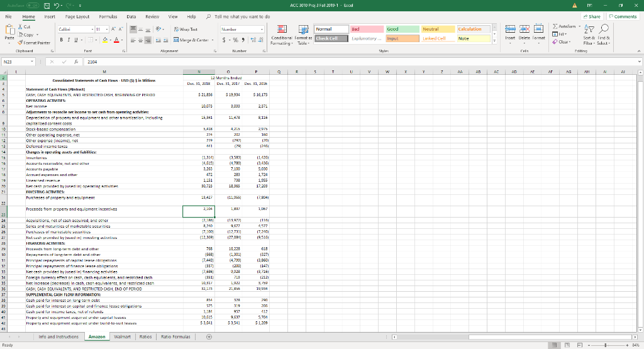This screenshot has height=349, width=644.
Task: Open Find & Select magnifier
Action: click(603, 35)
